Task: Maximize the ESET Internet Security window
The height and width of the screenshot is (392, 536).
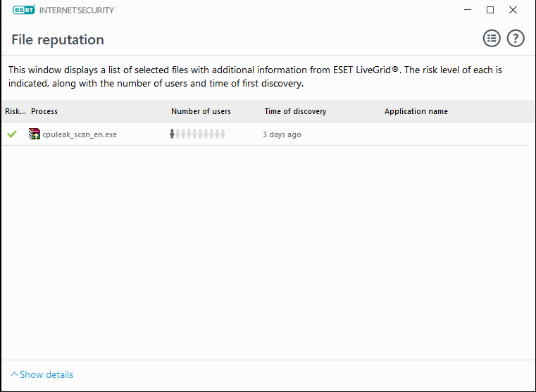Action: click(490, 10)
